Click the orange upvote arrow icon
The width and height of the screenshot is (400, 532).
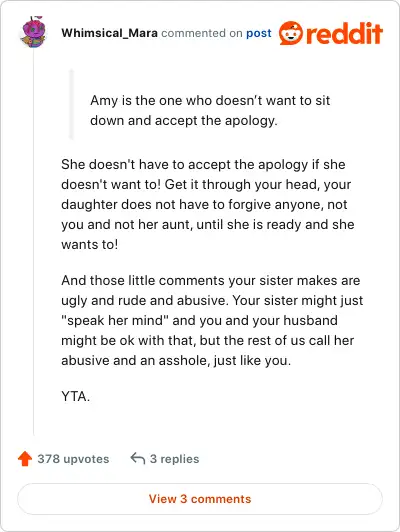25,459
